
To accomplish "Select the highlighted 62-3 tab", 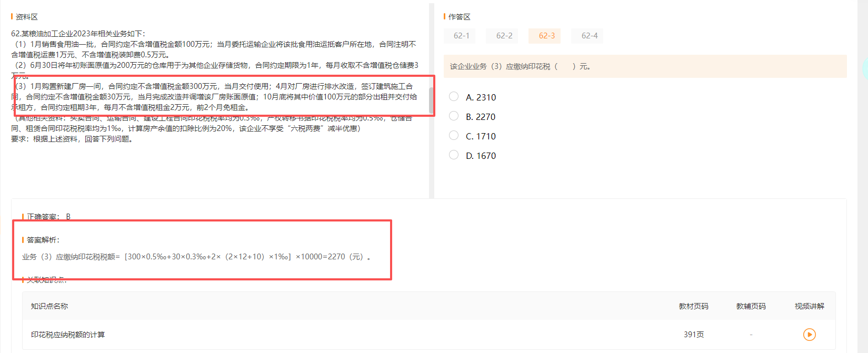I will pyautogui.click(x=546, y=36).
